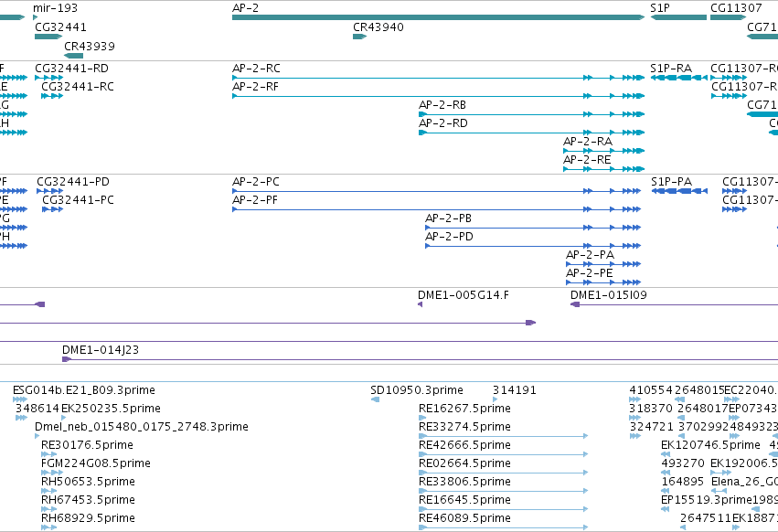Click Dmel_neb_015480_0175_2748.3prime EST

tap(37, 436)
